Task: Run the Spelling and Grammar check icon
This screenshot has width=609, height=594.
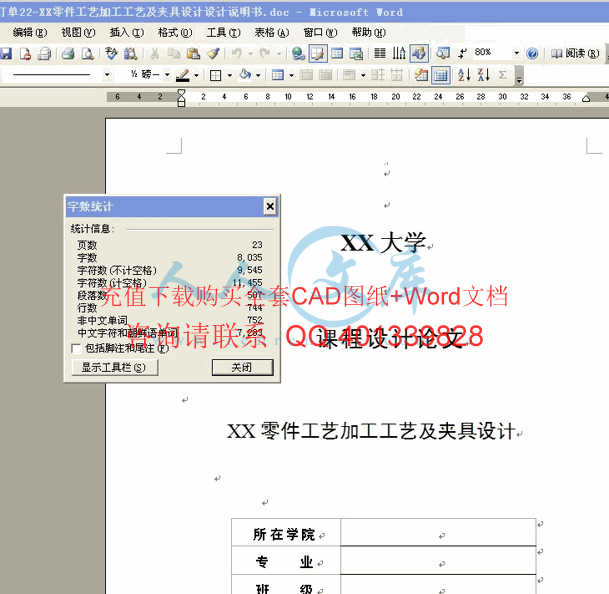Action: point(111,54)
